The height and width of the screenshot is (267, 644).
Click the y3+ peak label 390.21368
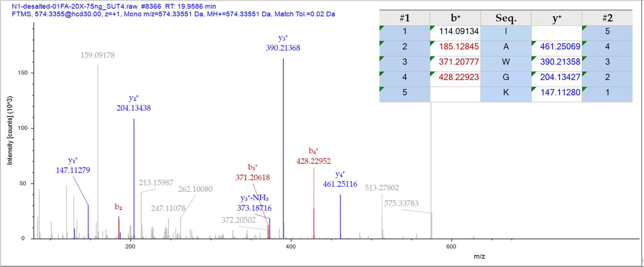coord(283,48)
